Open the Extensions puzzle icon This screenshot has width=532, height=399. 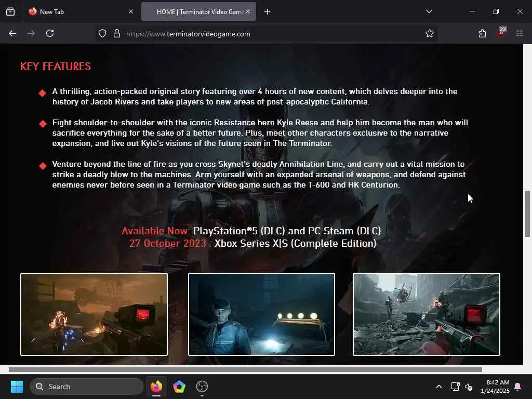(x=482, y=33)
